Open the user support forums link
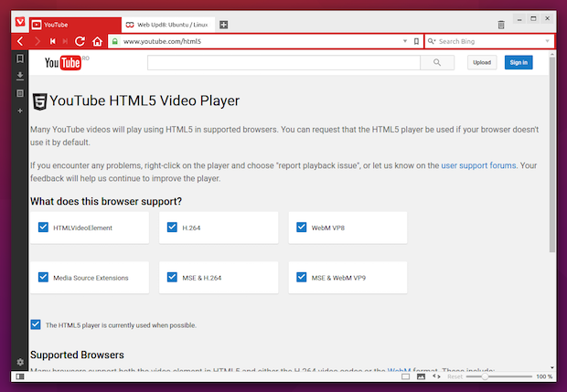 click(x=478, y=165)
